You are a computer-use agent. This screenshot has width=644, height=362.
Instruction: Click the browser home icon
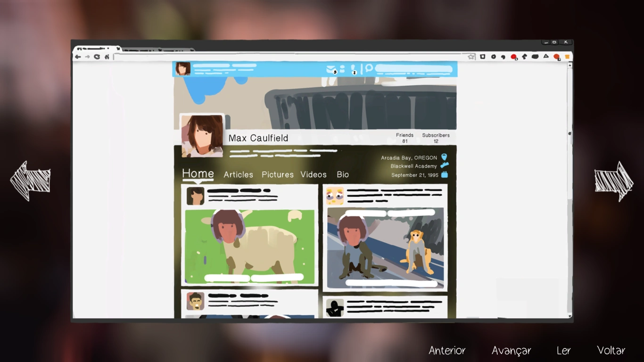[107, 57]
